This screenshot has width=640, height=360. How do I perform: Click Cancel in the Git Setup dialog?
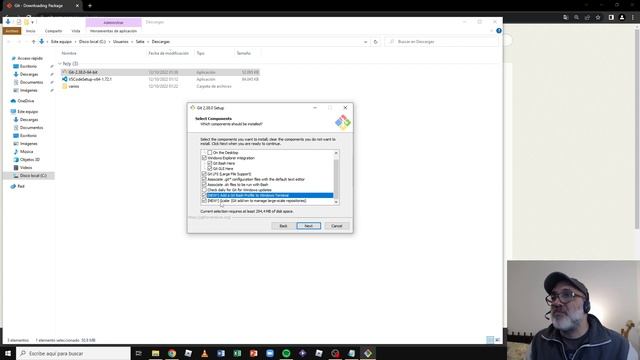(x=337, y=226)
